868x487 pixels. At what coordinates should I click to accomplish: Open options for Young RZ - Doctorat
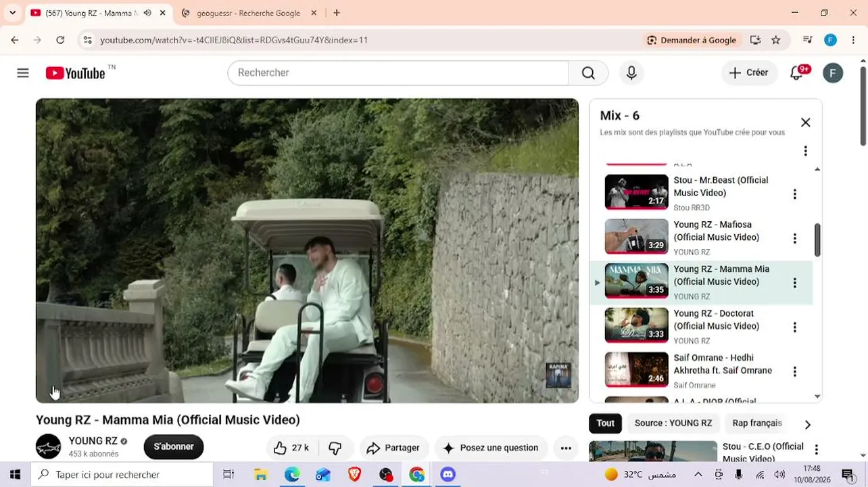coord(794,327)
